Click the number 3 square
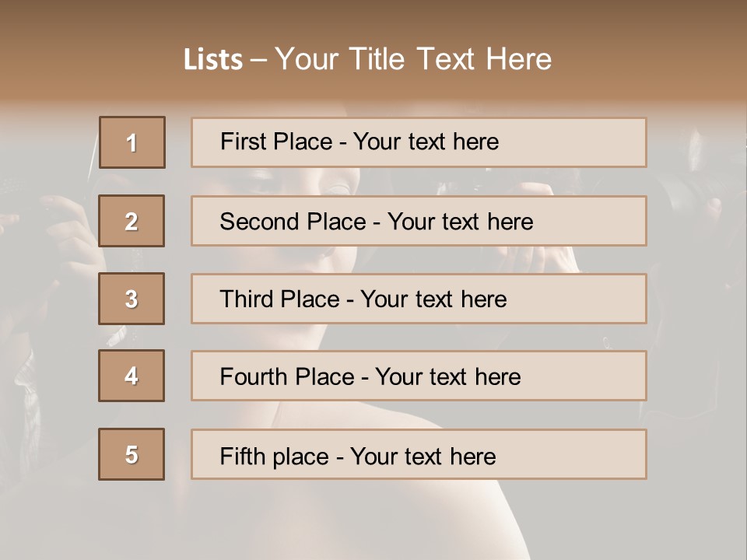Image resolution: width=747 pixels, height=560 pixels. (x=132, y=299)
